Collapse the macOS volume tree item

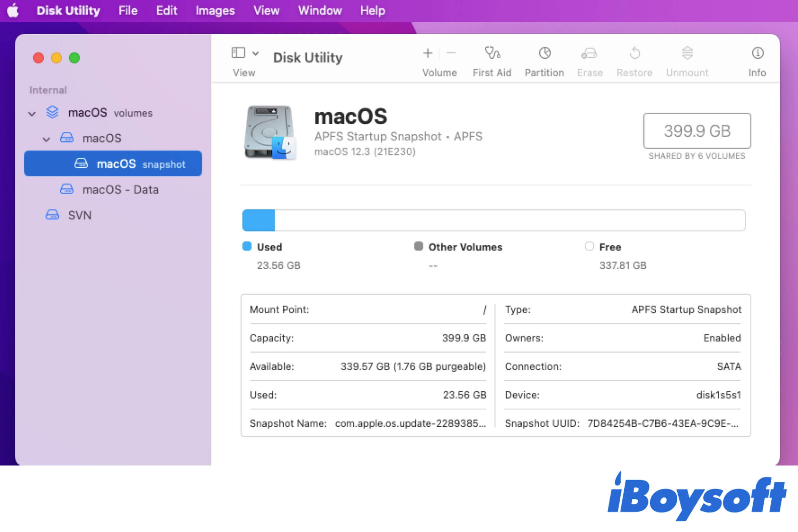tap(47, 139)
